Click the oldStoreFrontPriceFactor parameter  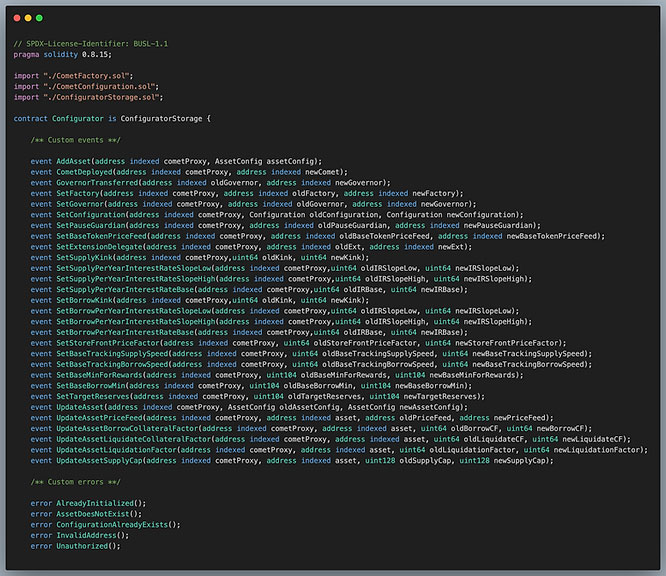pyautogui.click(x=365, y=343)
